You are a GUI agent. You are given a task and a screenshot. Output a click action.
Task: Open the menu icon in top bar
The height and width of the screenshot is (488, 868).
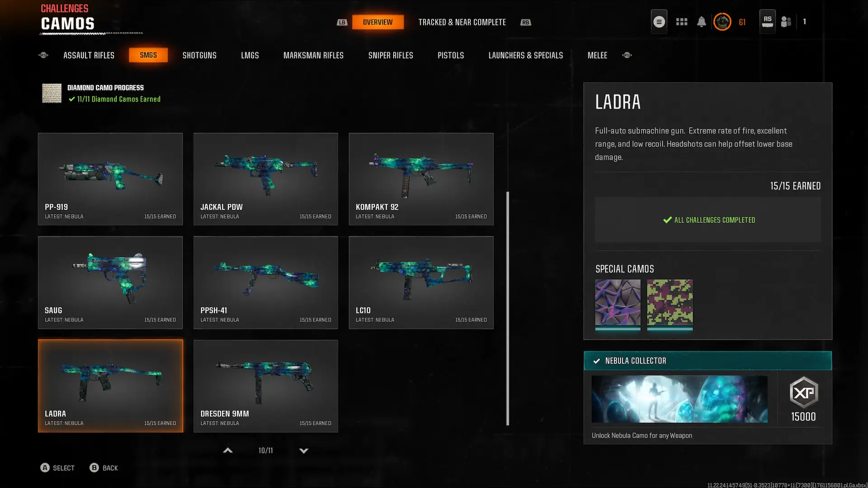(659, 22)
